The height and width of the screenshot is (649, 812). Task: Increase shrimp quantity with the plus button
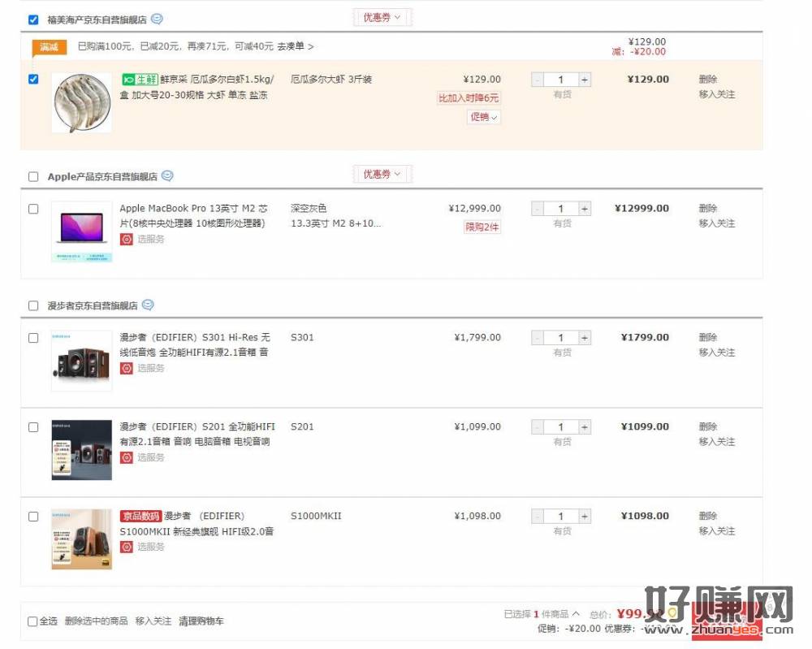[584, 80]
